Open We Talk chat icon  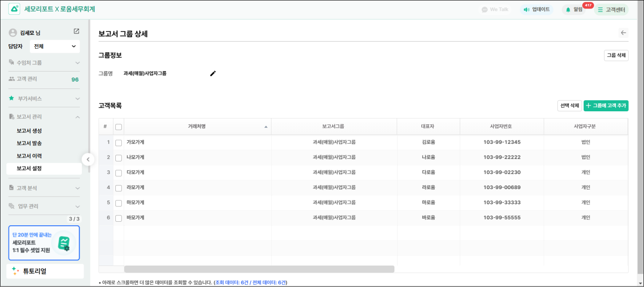pos(484,9)
